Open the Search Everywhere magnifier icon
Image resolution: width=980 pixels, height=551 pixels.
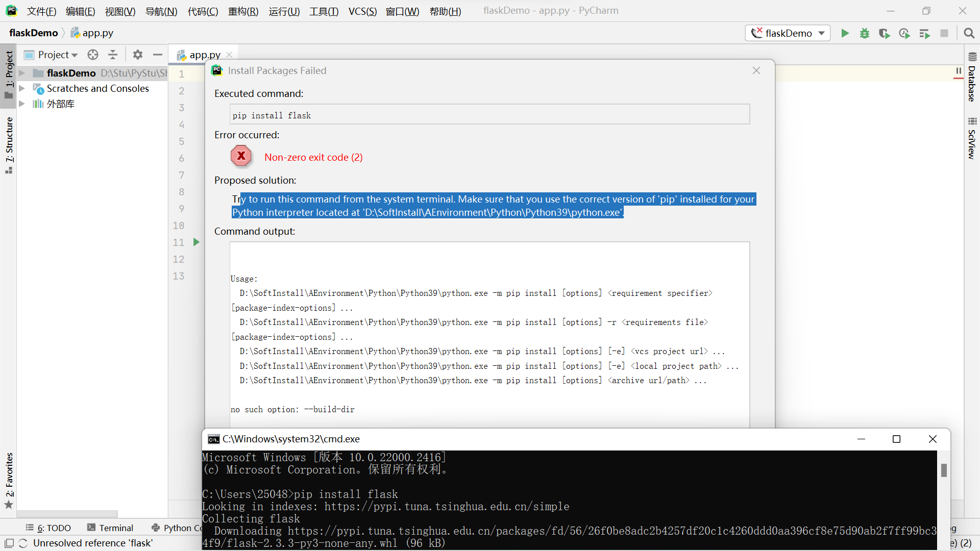click(x=969, y=33)
